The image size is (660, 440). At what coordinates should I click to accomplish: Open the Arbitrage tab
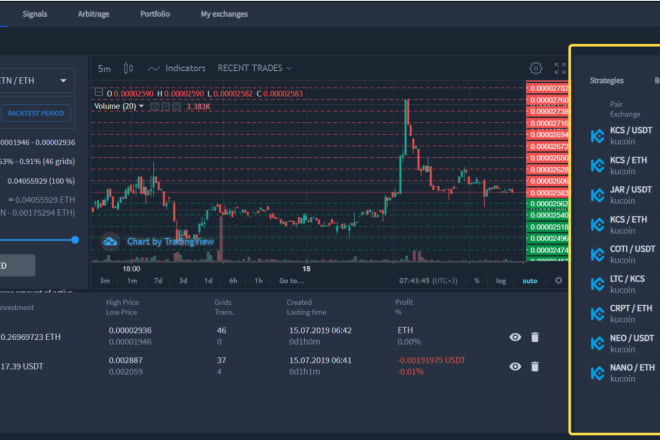pyautogui.click(x=93, y=14)
